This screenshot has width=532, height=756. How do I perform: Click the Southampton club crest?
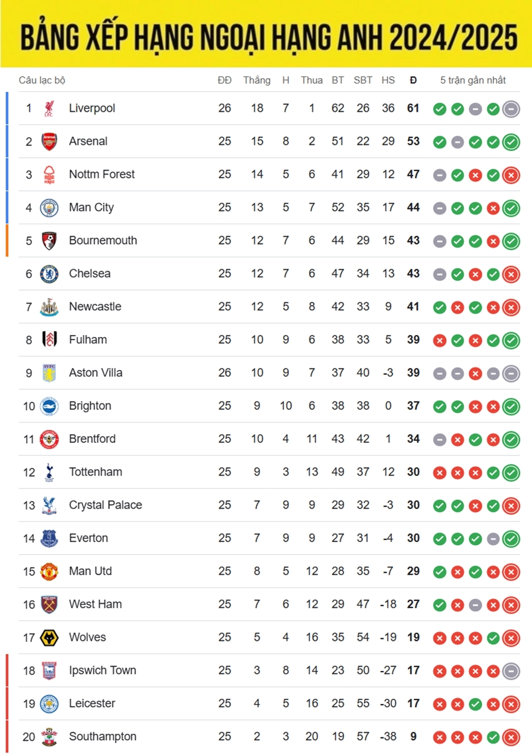point(49,737)
